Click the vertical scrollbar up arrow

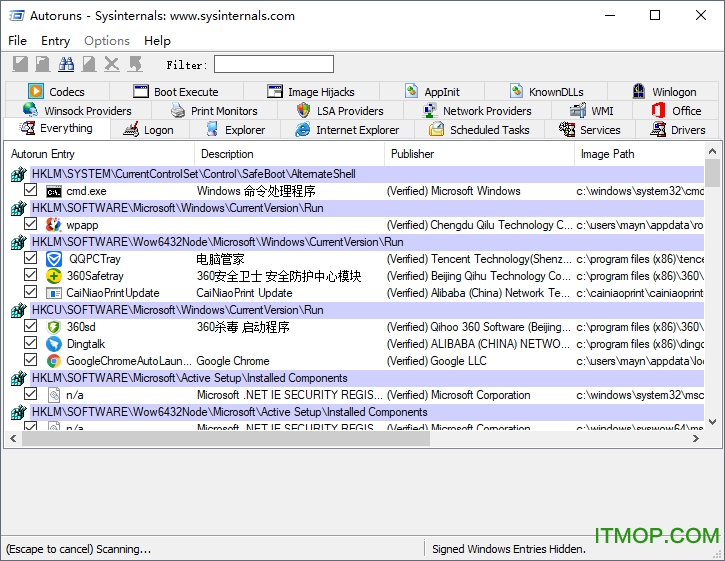click(x=713, y=151)
